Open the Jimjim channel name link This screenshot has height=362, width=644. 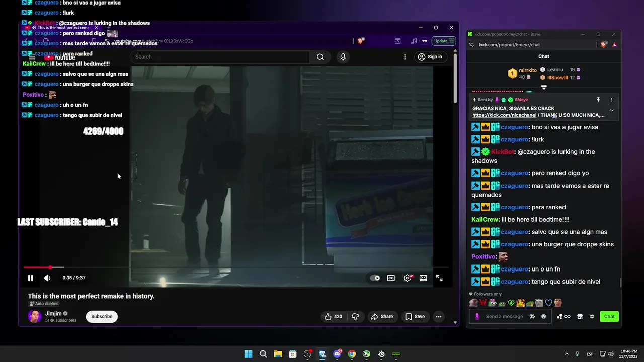[53, 313]
